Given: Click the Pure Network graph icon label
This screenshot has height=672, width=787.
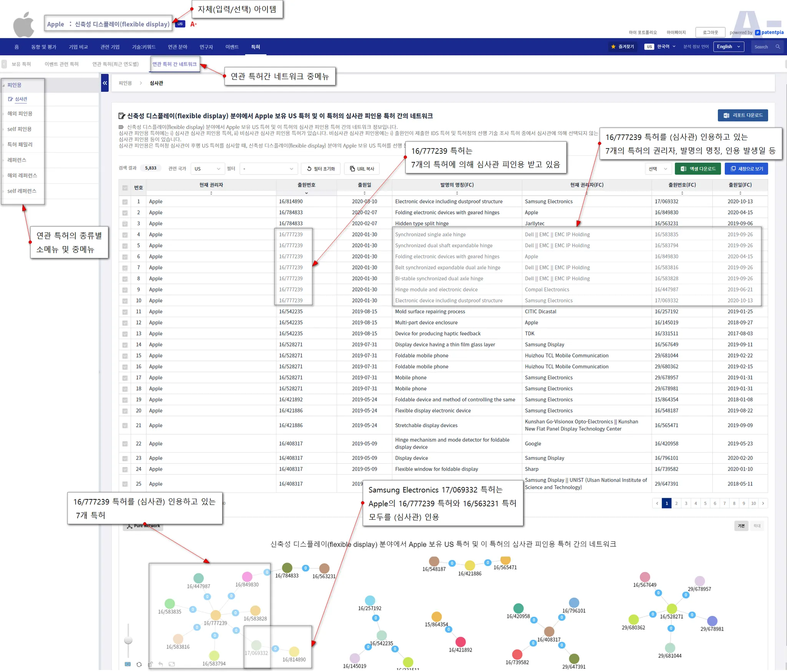Looking at the screenshot, I should [x=143, y=526].
